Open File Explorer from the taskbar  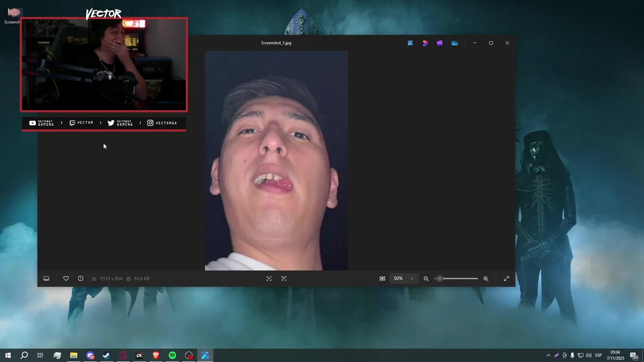pos(73,355)
